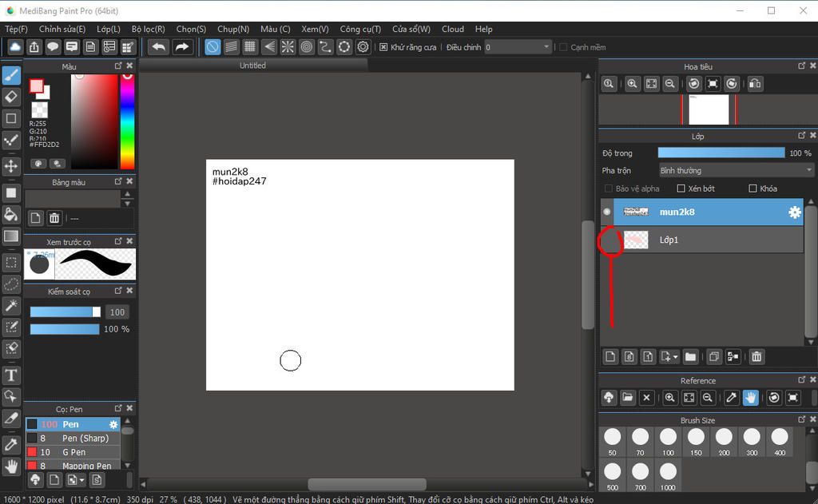Click the Undo arrow in toolbar
The width and height of the screenshot is (818, 504).
pyautogui.click(x=158, y=47)
